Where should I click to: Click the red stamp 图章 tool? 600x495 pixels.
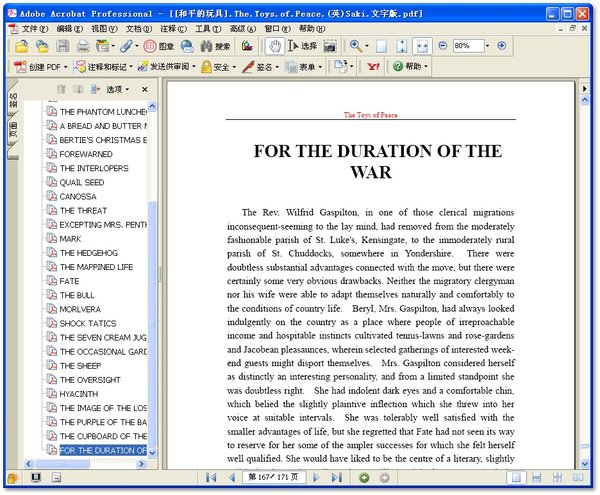coord(158,46)
